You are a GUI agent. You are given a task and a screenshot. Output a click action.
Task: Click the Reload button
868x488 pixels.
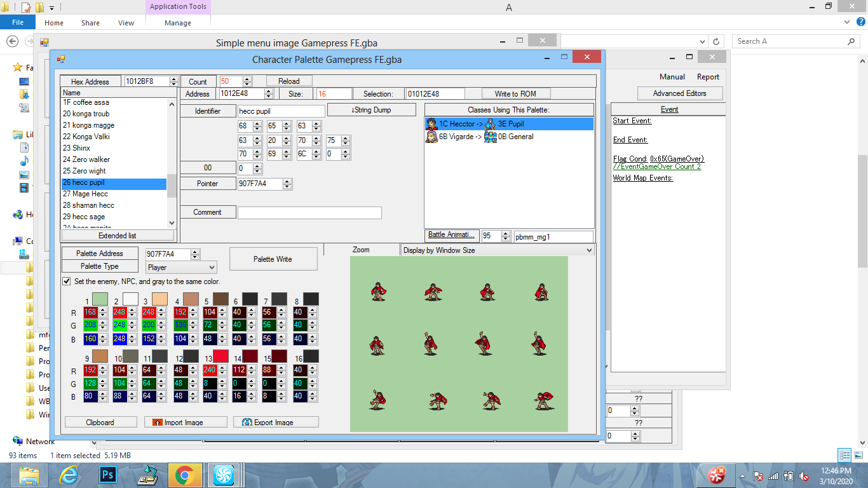click(x=288, y=81)
